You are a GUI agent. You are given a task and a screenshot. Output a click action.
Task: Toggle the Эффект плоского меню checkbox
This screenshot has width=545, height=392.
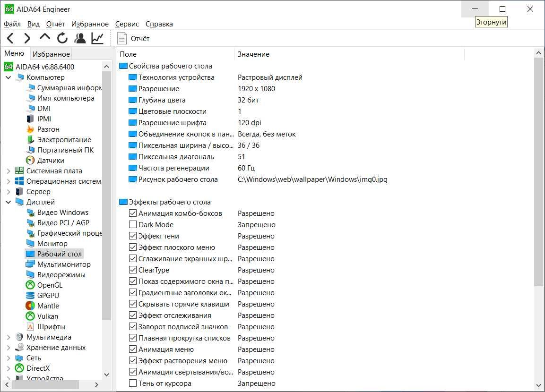[133, 247]
